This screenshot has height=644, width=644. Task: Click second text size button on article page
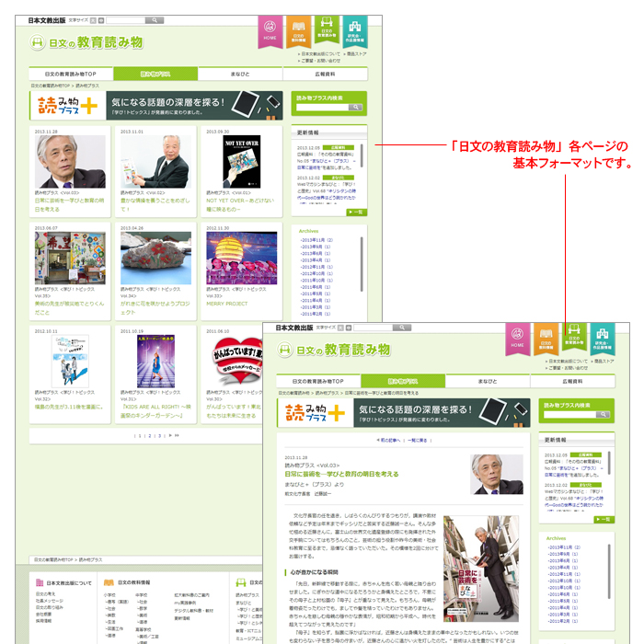click(x=349, y=328)
